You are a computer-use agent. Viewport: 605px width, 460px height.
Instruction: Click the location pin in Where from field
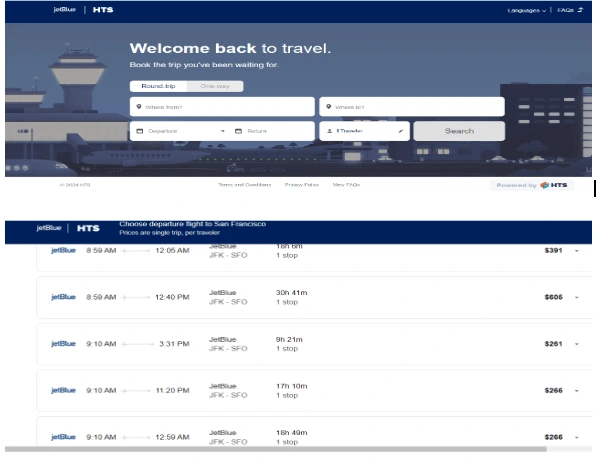[139, 107]
